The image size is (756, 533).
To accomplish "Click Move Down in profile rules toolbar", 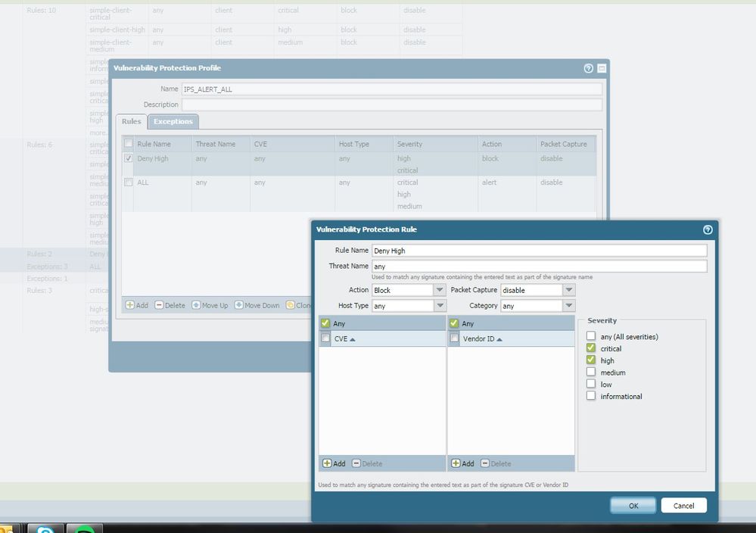I will tap(257, 305).
